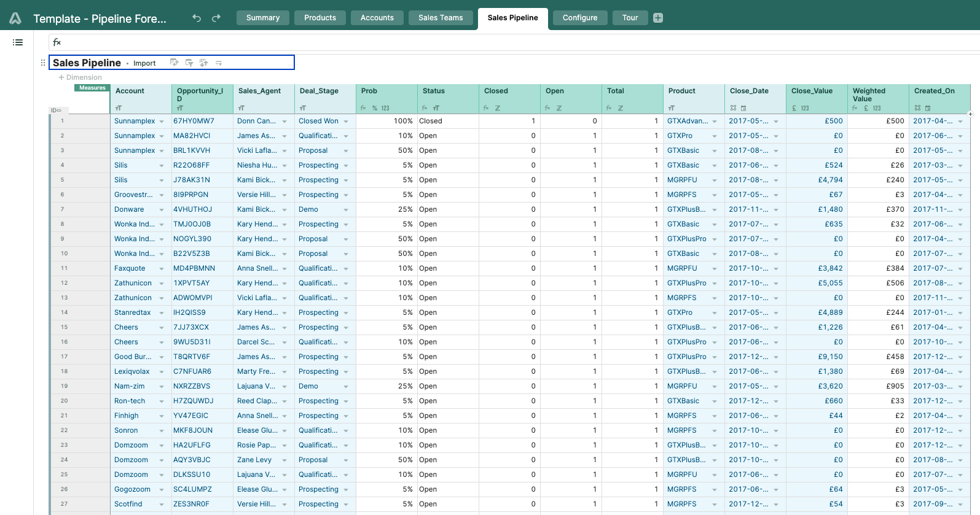This screenshot has width=980, height=515.
Task: Open Account dropdown for Donware row
Action: 162,210
